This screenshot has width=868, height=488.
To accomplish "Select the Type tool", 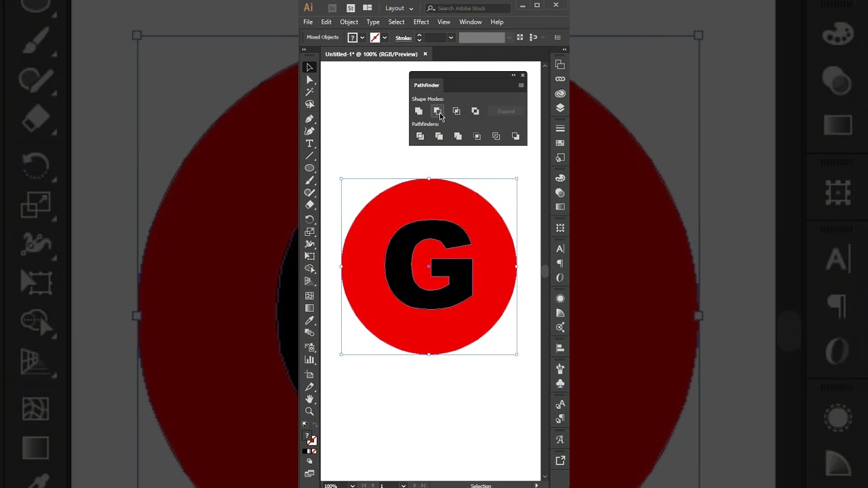I will point(310,144).
